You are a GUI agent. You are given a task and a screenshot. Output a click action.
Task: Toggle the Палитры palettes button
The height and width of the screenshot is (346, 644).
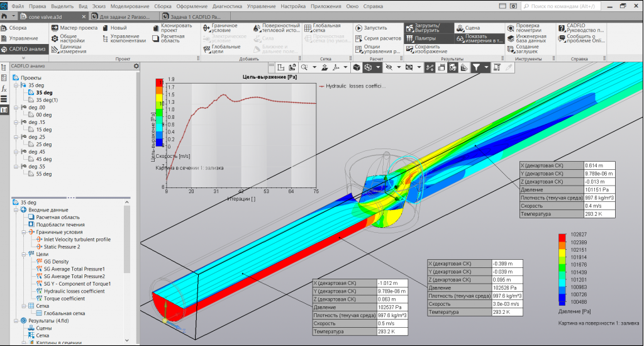coord(429,38)
